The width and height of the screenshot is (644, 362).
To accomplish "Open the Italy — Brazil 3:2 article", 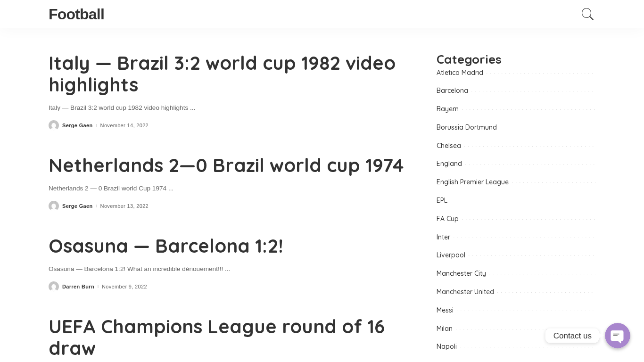I will click(x=222, y=74).
